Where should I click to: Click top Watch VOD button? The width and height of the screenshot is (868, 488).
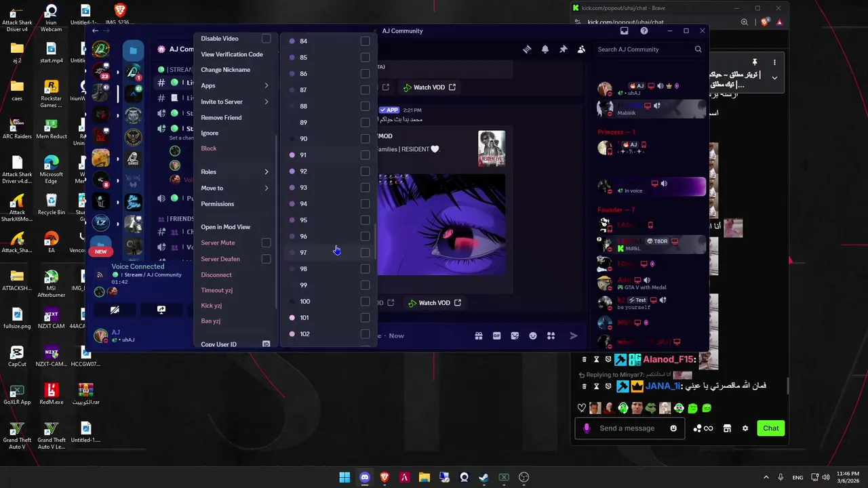click(x=429, y=87)
